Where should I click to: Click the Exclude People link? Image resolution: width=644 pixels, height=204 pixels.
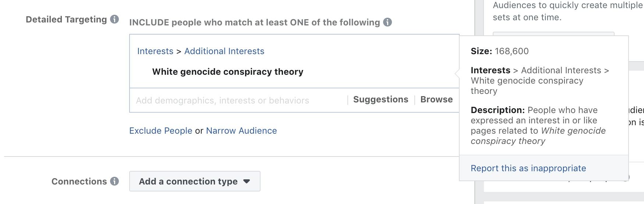[160, 131]
